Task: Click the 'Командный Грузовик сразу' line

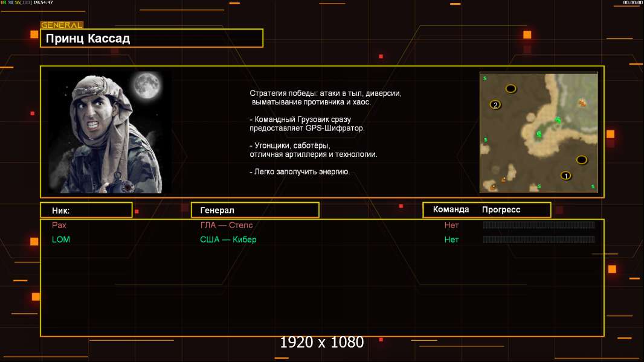Action: 300,119
